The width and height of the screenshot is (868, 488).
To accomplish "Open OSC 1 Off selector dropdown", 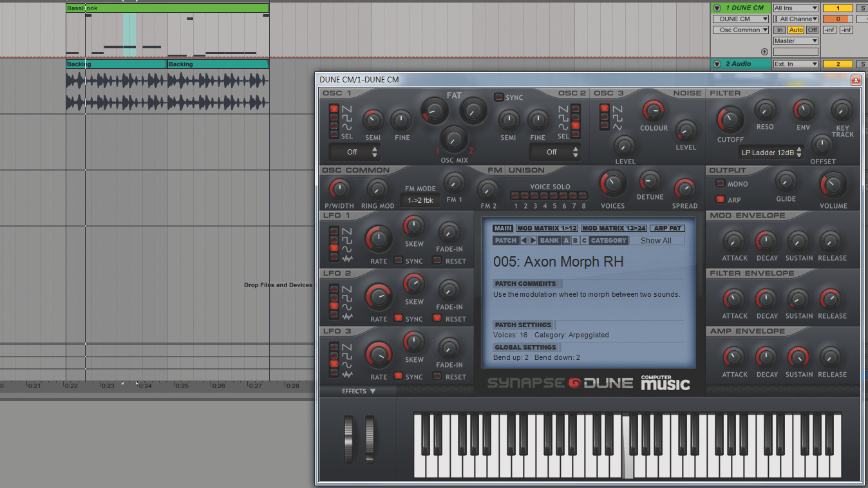I will (x=354, y=153).
